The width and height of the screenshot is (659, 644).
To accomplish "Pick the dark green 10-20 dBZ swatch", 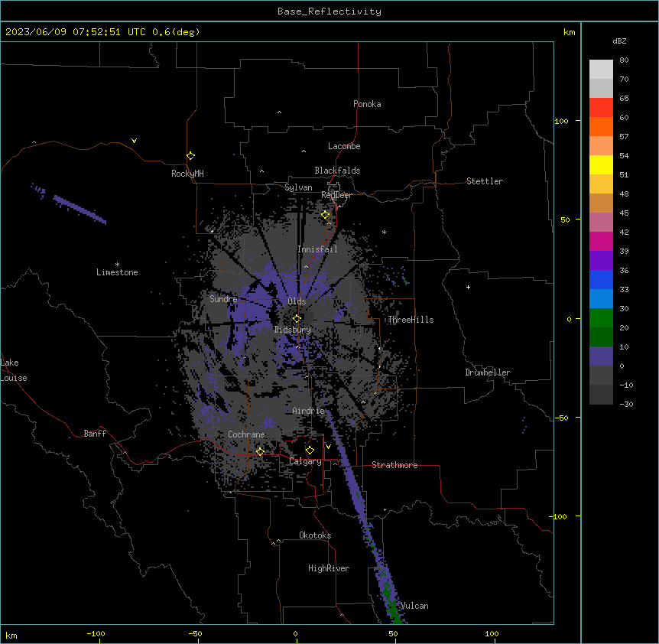I will [601, 337].
